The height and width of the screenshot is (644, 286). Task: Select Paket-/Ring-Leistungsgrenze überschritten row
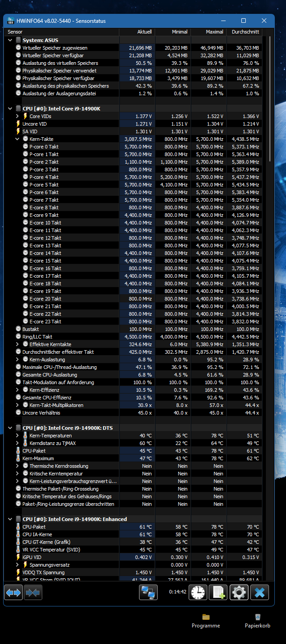(x=134, y=504)
